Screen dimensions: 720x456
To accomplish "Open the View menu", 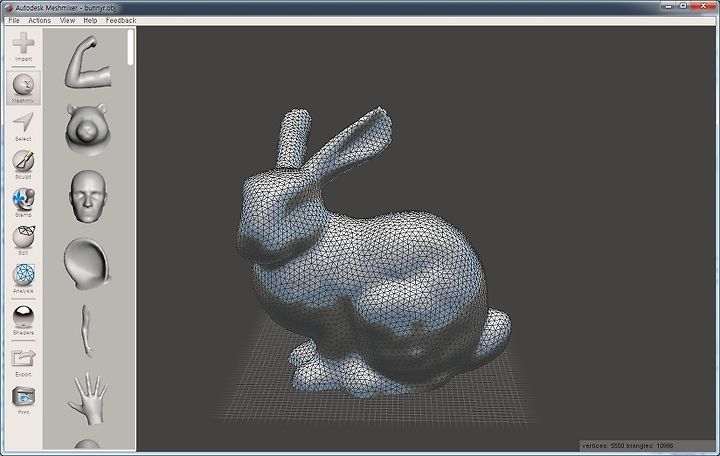I will coord(67,20).
